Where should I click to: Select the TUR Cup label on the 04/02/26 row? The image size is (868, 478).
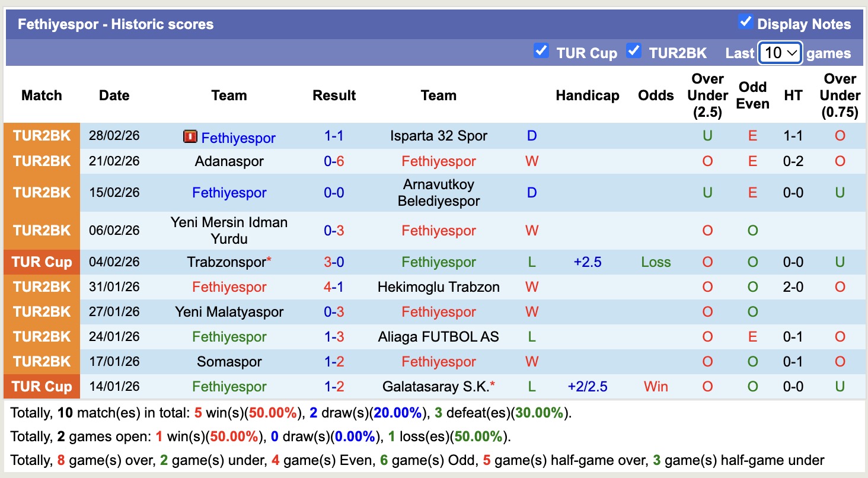click(42, 262)
